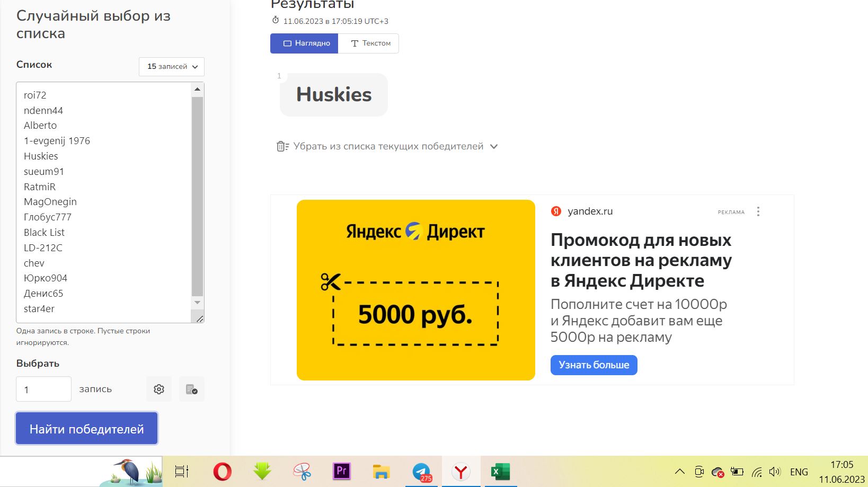Click the number of records input field

coord(43,389)
